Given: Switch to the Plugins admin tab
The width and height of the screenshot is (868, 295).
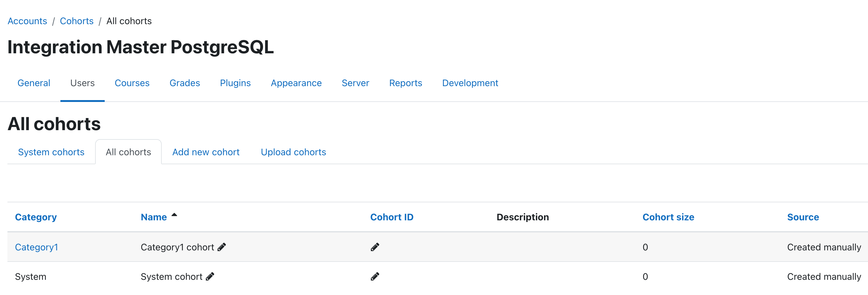Looking at the screenshot, I should tap(235, 83).
